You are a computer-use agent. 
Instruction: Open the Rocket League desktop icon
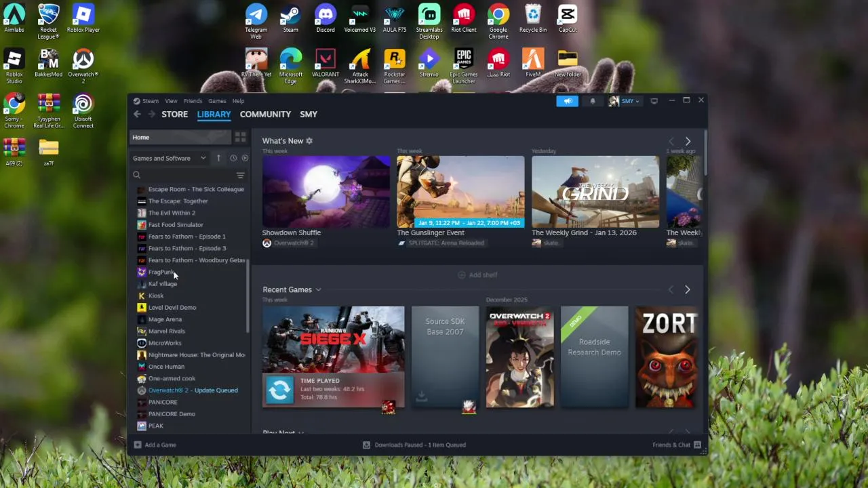tap(48, 14)
